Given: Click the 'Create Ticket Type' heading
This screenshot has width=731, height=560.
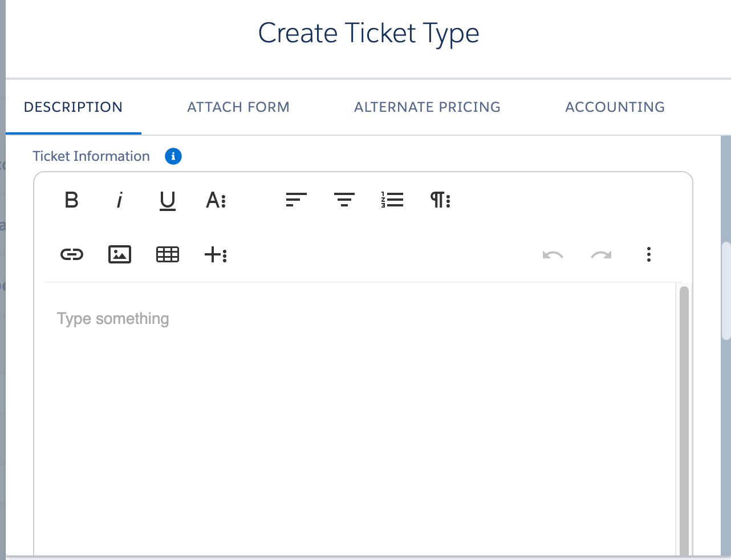Looking at the screenshot, I should (369, 33).
